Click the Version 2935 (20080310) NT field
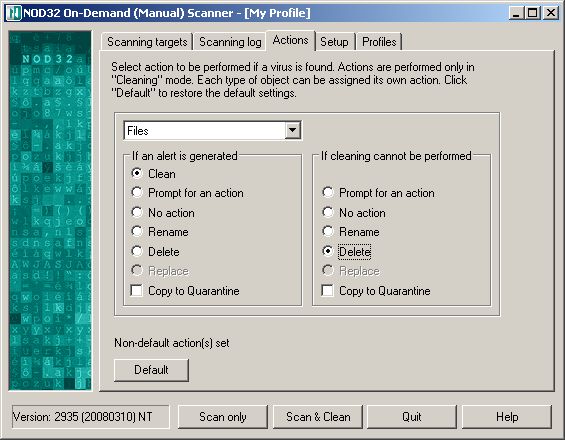Image resolution: width=565 pixels, height=440 pixels. click(90, 417)
